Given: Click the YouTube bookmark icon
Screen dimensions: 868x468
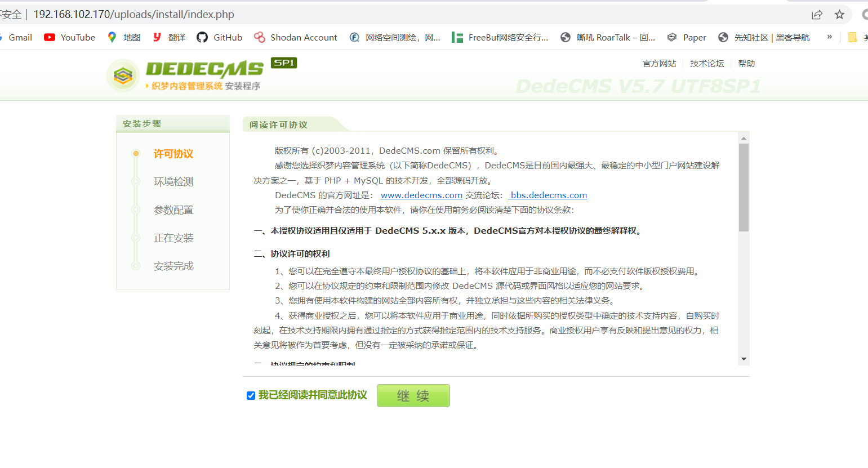Looking at the screenshot, I should click(50, 37).
